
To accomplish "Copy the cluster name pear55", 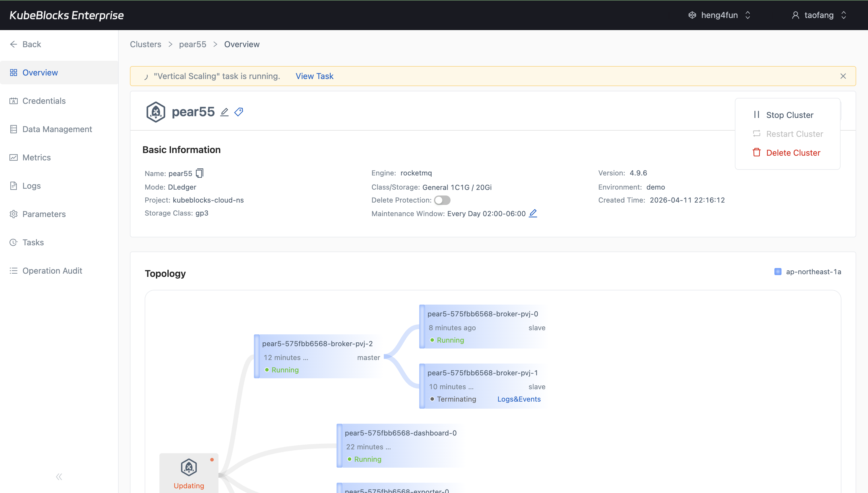I will pos(200,173).
